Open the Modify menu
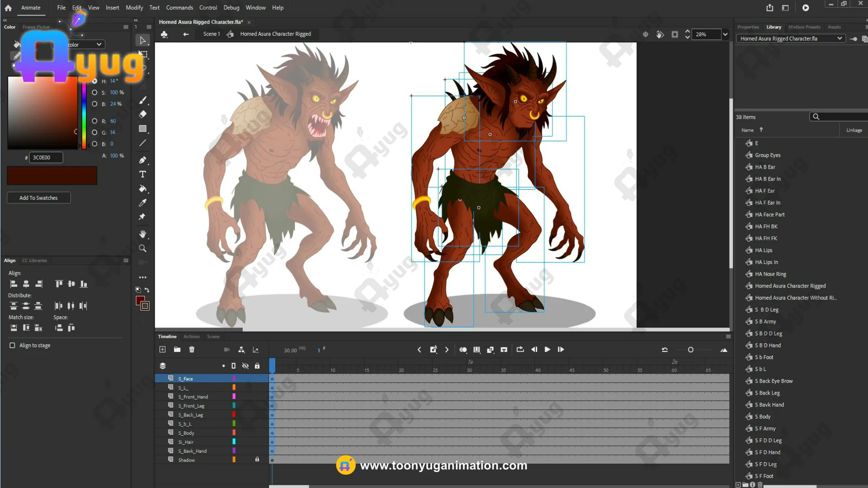This screenshot has width=868, height=488. click(134, 8)
